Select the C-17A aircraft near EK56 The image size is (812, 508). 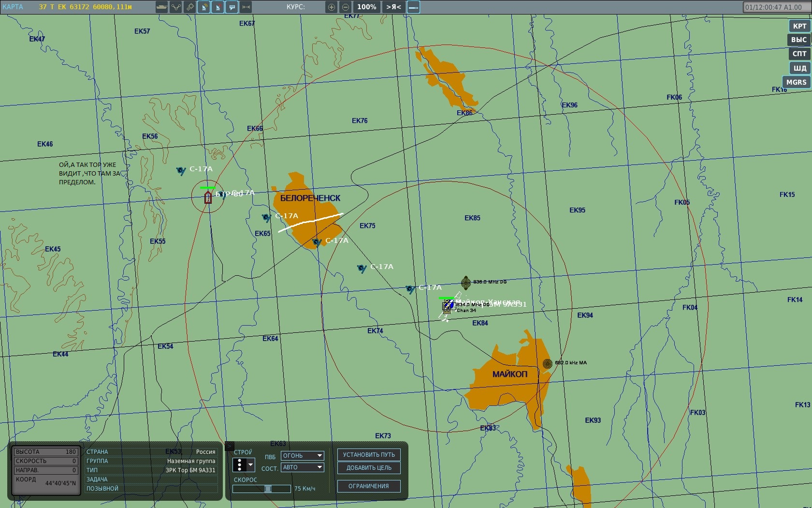coord(181,170)
